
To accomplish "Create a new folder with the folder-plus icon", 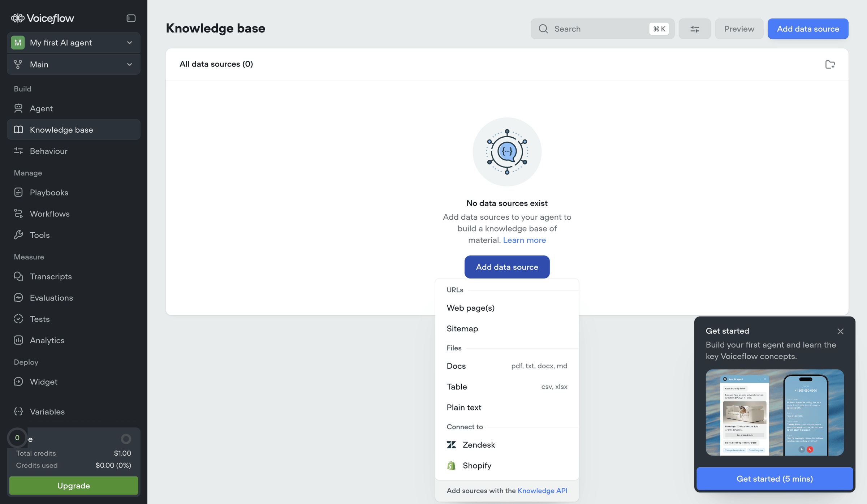I will pos(830,64).
